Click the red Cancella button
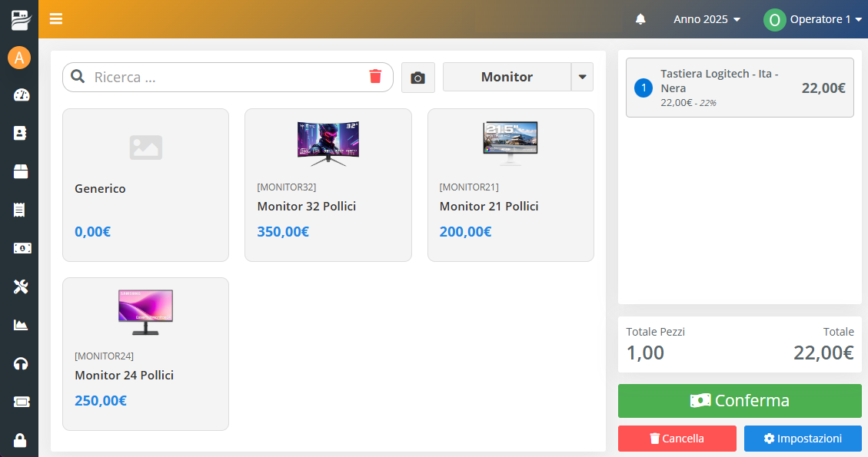Viewport: 868px width, 457px height. (x=677, y=439)
